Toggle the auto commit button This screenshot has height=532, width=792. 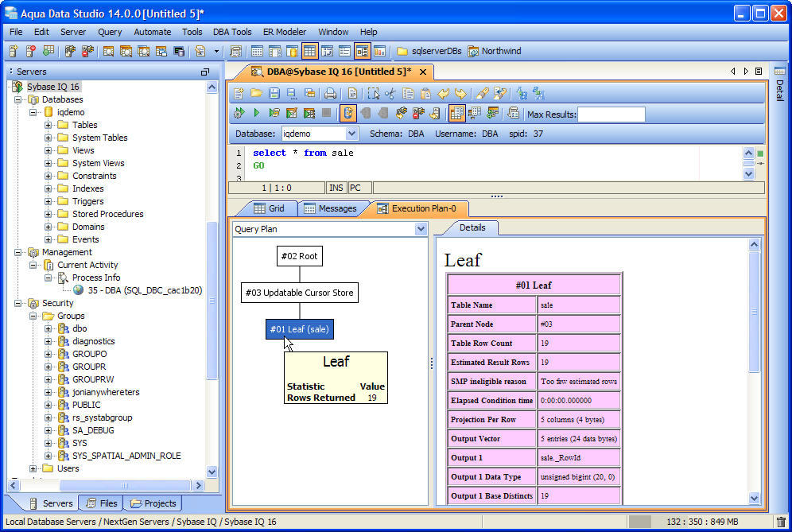pos(348,113)
